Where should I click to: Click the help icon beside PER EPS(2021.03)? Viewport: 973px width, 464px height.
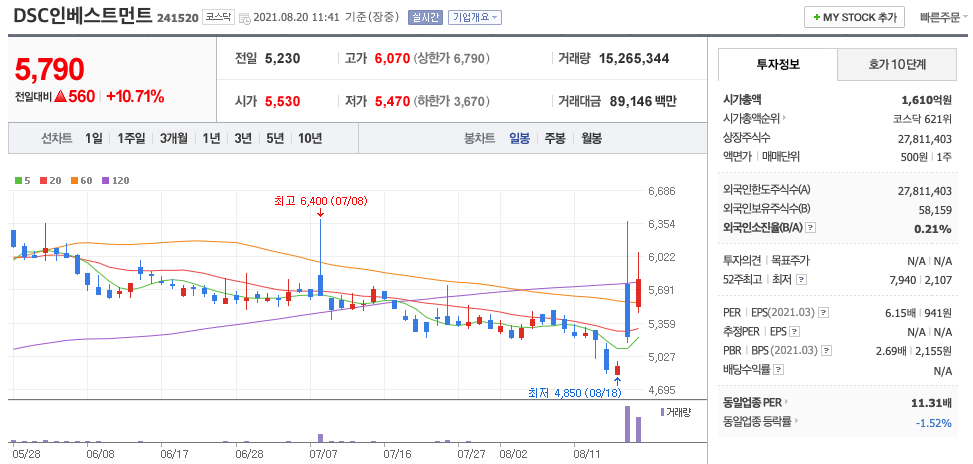pos(823,312)
